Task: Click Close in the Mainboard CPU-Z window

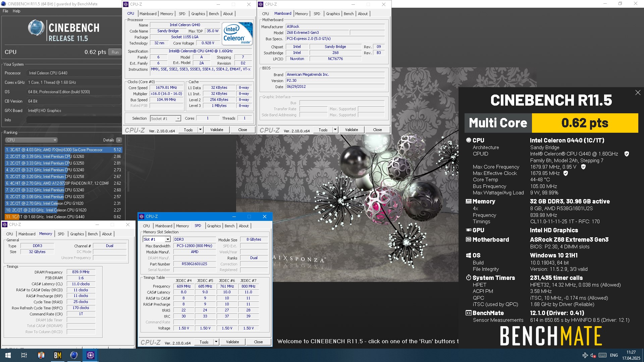Action: (377, 130)
